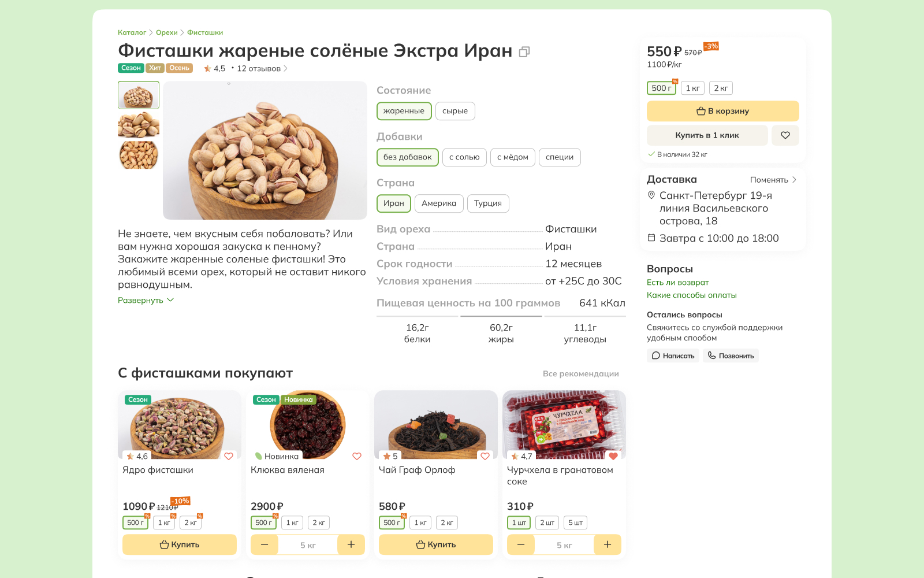Go to Каталог in the breadcrumb
This screenshot has width=924, height=578.
pyautogui.click(x=131, y=32)
